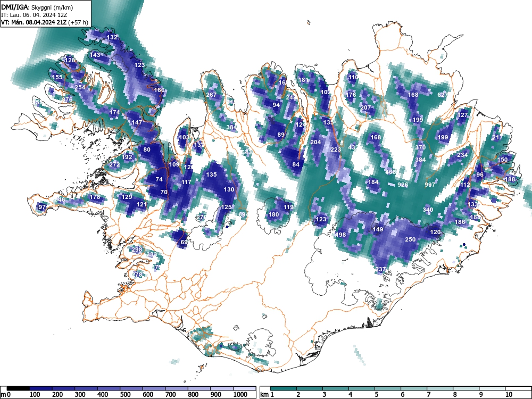Select the map value 237

point(380,269)
